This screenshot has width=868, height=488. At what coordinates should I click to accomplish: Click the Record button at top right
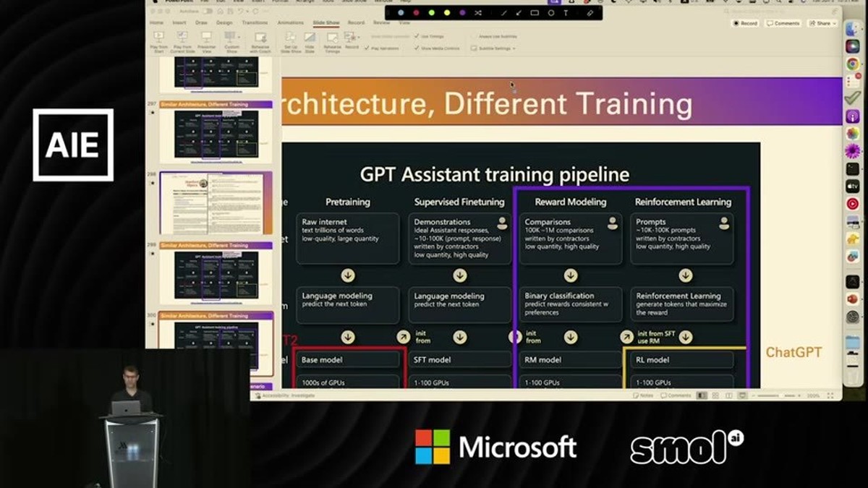pos(745,23)
